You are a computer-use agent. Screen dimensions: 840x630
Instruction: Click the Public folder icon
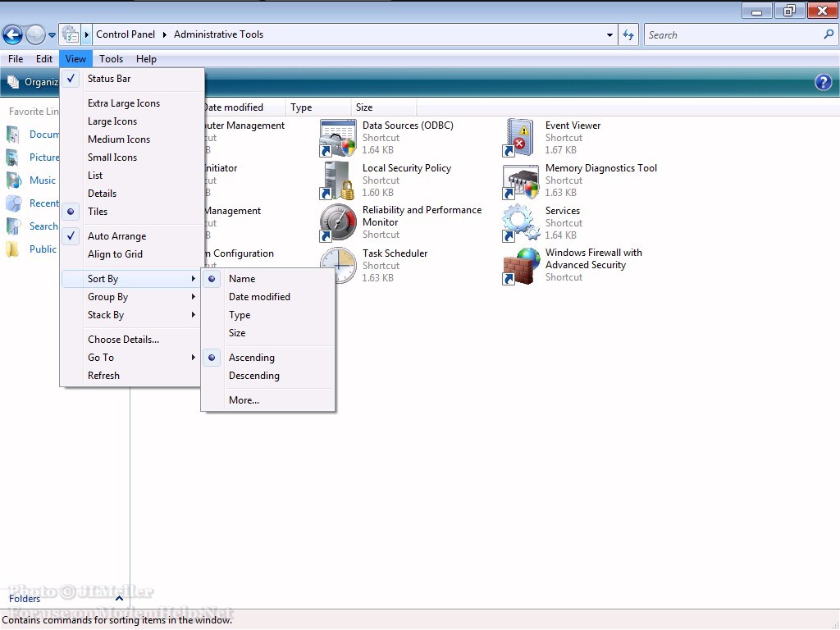[x=13, y=249]
